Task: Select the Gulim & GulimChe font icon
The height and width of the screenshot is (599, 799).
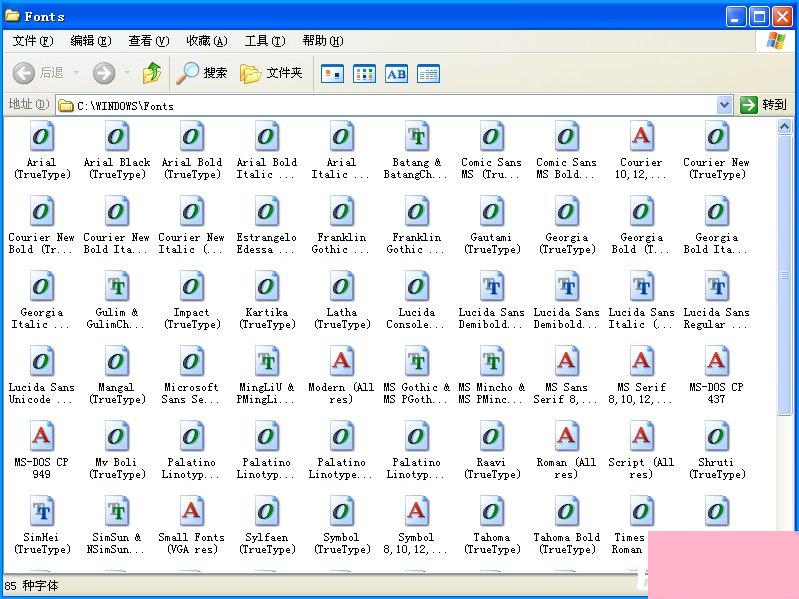Action: click(x=117, y=286)
